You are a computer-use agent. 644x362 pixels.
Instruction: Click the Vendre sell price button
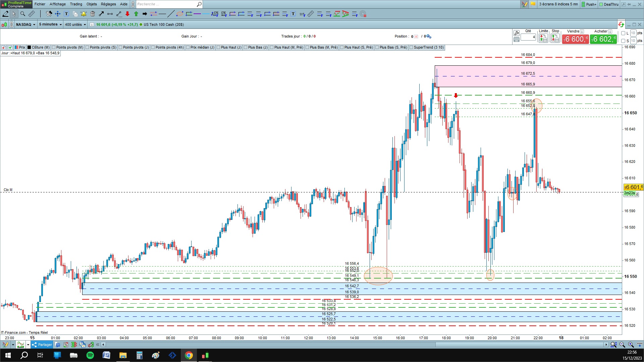pyautogui.click(x=575, y=39)
